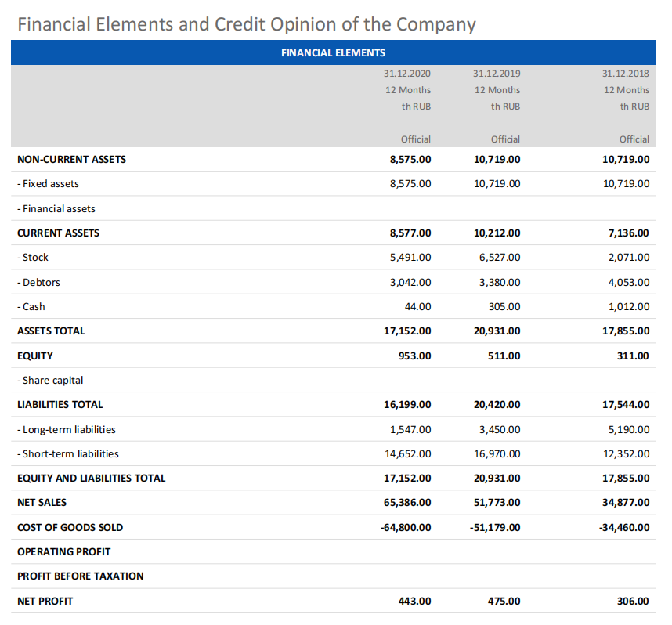Click the net profit value 475.00
672x625 pixels.
point(504,602)
